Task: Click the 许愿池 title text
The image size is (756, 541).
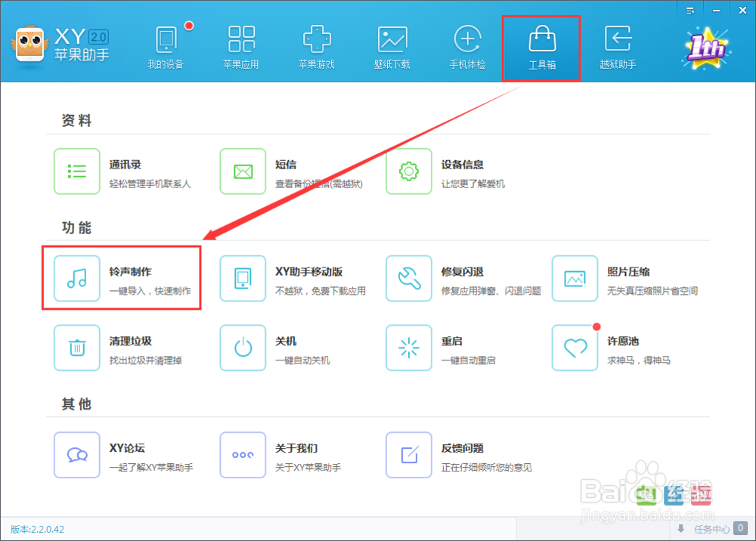Action: coord(623,341)
